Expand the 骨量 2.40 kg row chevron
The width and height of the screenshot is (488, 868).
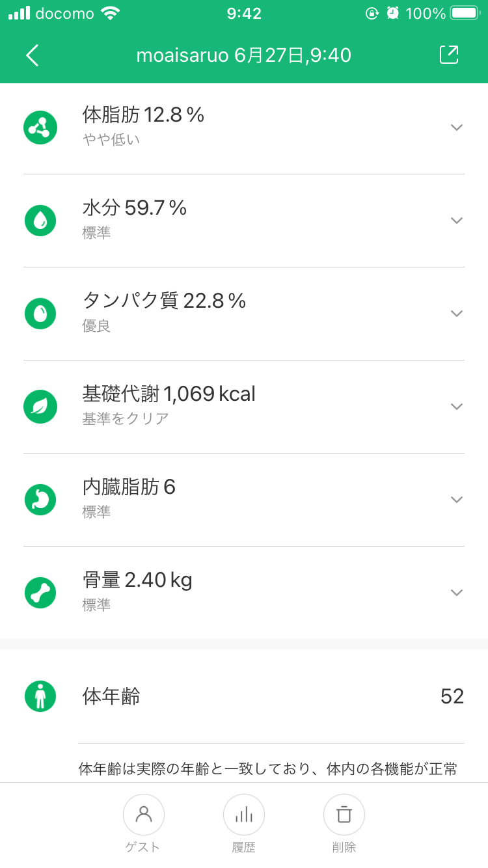(457, 593)
